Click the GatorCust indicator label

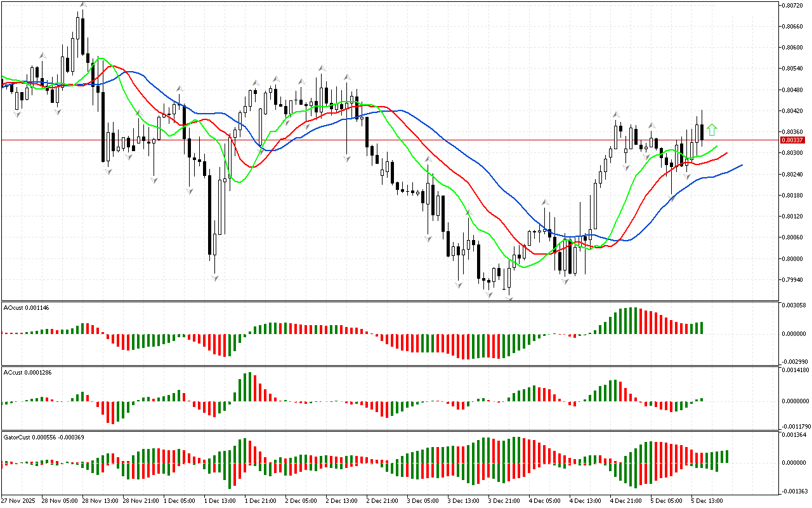pyautogui.click(x=44, y=437)
